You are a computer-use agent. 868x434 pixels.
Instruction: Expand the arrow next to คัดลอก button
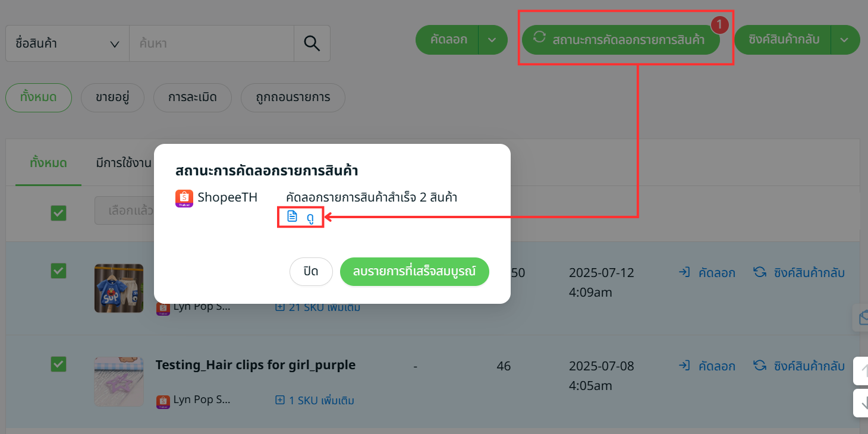click(492, 40)
